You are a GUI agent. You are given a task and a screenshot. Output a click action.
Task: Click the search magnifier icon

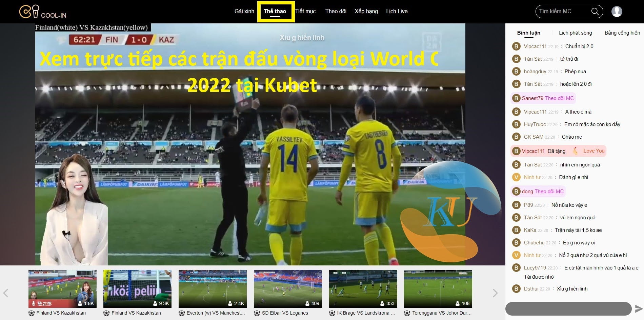point(595,11)
